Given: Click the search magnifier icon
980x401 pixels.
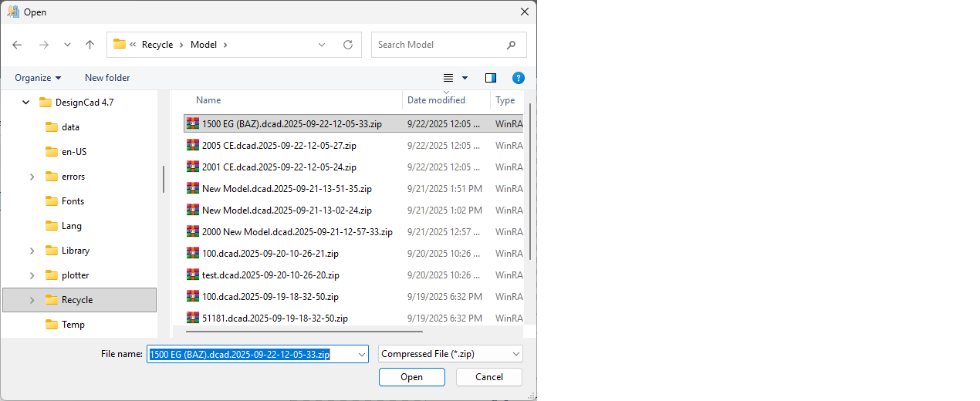Looking at the screenshot, I should (x=511, y=45).
